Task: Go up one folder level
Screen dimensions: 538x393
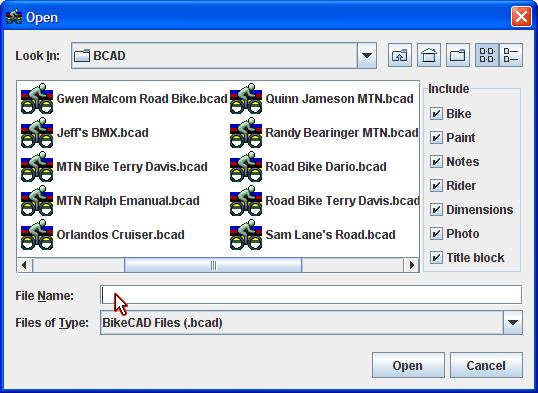Action: (400, 55)
